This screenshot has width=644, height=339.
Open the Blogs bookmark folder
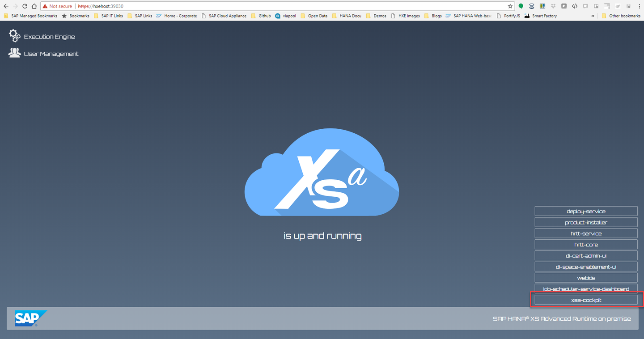(x=433, y=16)
